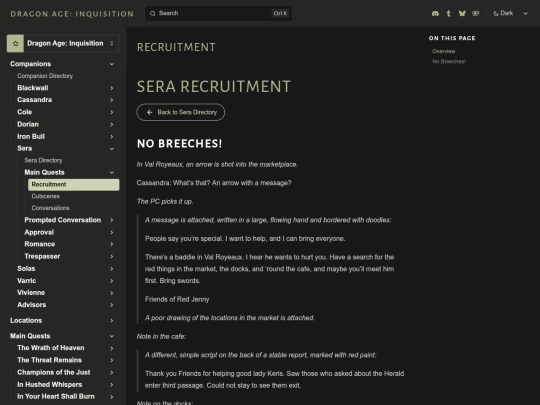540x405 pixels.
Task: Open the Discord link icon
Action: click(x=435, y=13)
